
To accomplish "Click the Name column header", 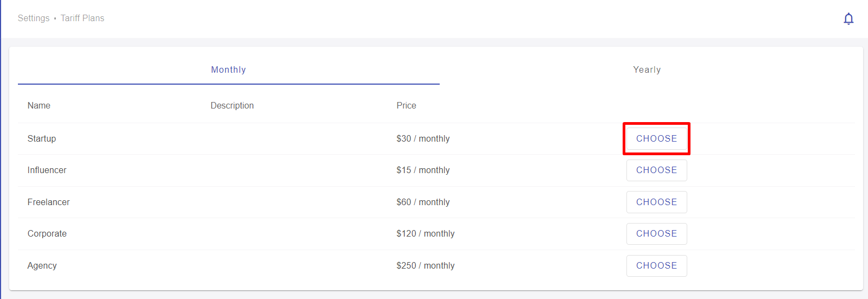I will [39, 105].
